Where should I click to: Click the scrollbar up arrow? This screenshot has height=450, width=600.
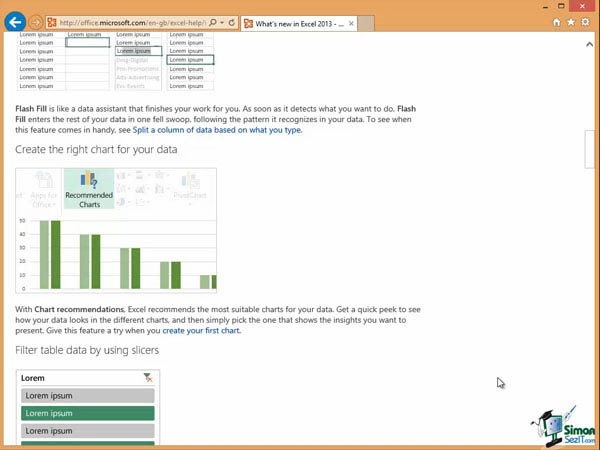point(589,44)
